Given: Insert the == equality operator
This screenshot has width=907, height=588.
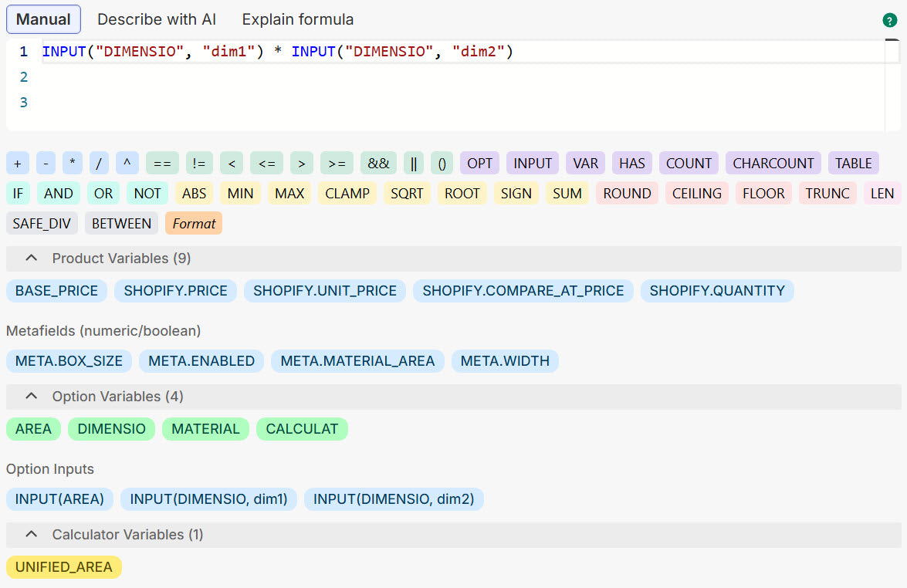Looking at the screenshot, I should [x=162, y=164].
